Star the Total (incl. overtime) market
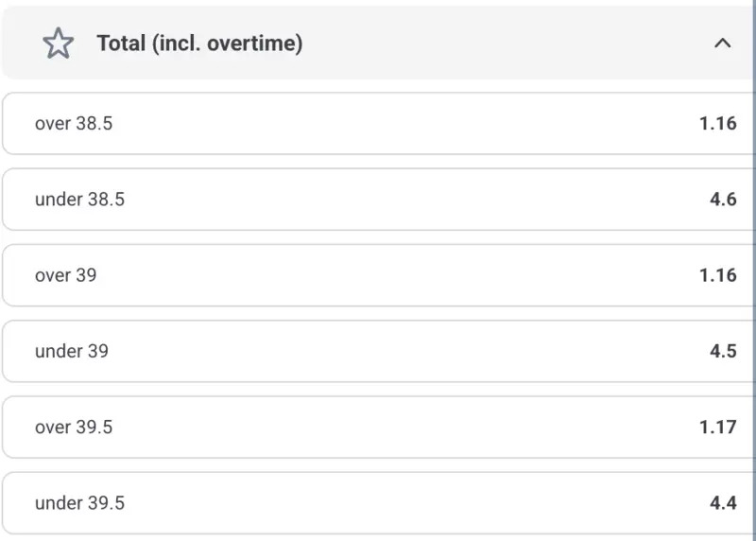The image size is (756, 541). click(x=59, y=44)
